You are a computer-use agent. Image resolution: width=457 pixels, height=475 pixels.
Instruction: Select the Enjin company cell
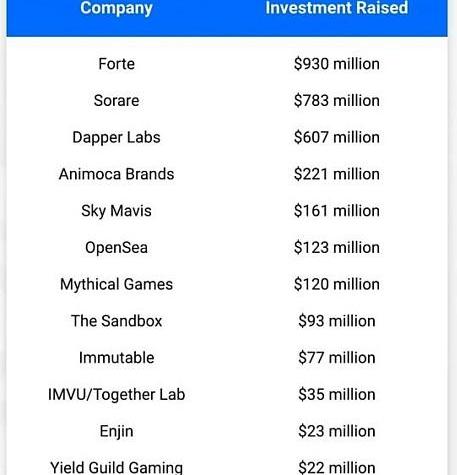[x=116, y=431]
